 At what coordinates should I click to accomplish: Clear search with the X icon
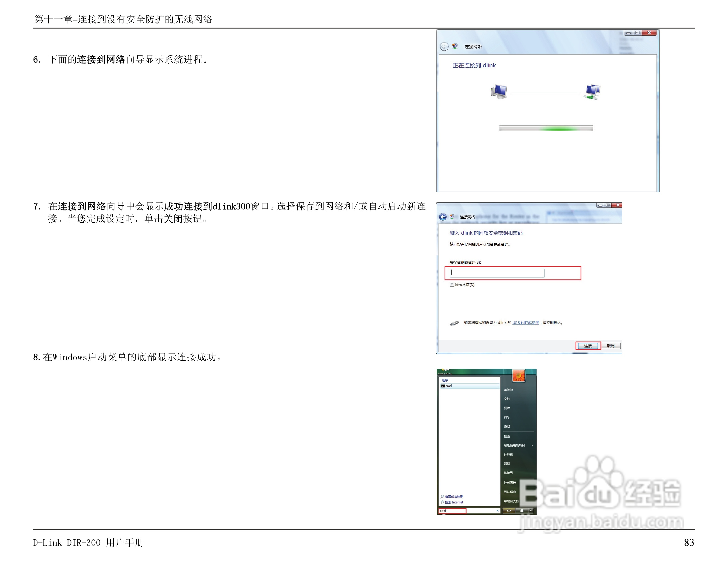497,511
